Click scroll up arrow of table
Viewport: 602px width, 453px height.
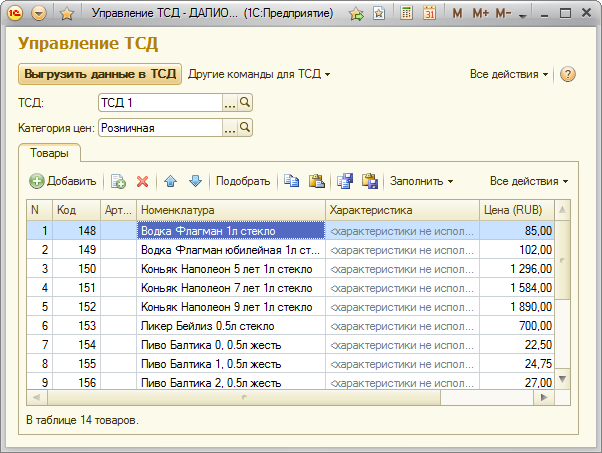pyautogui.click(x=562, y=210)
